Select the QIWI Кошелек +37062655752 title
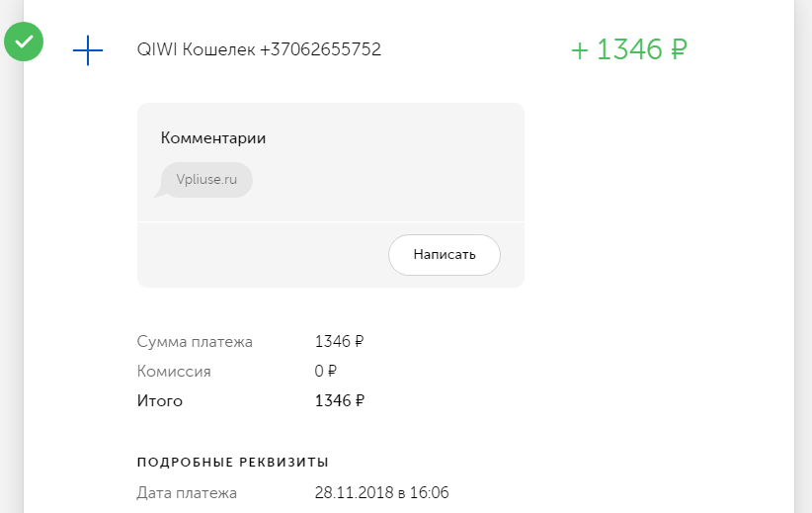The width and height of the screenshot is (812, 513). pos(259,49)
